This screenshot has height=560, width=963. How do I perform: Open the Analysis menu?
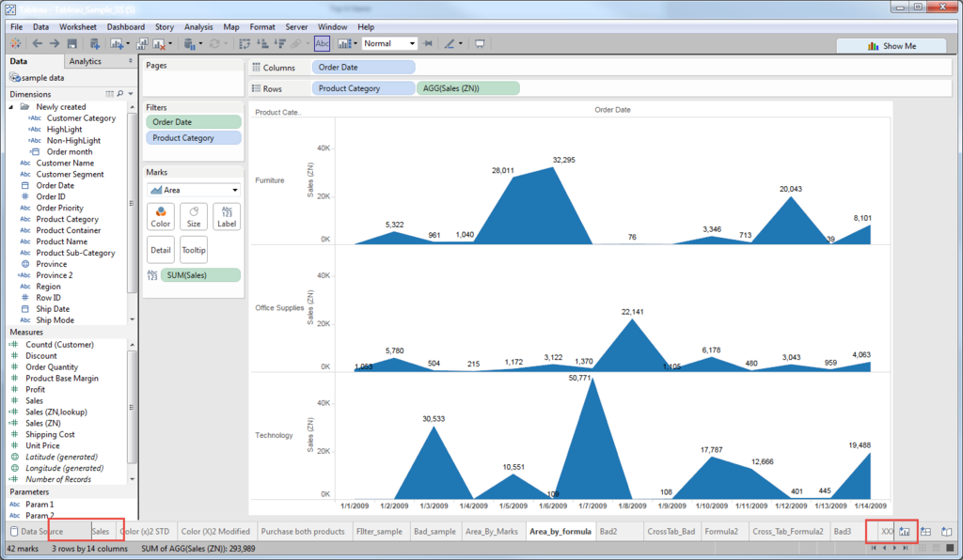198,27
